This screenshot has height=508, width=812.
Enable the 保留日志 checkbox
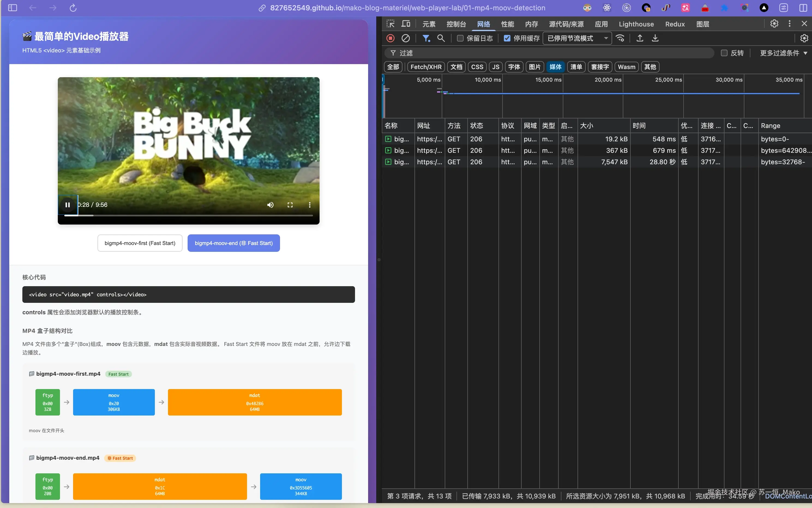tap(460, 38)
